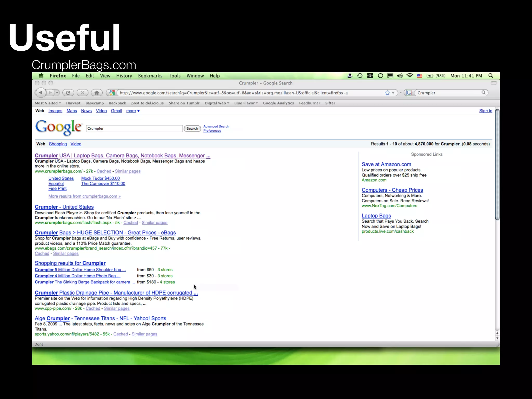This screenshot has height=399, width=532.
Task: Open back/forward history dropdown arrow
Action: (57, 93)
